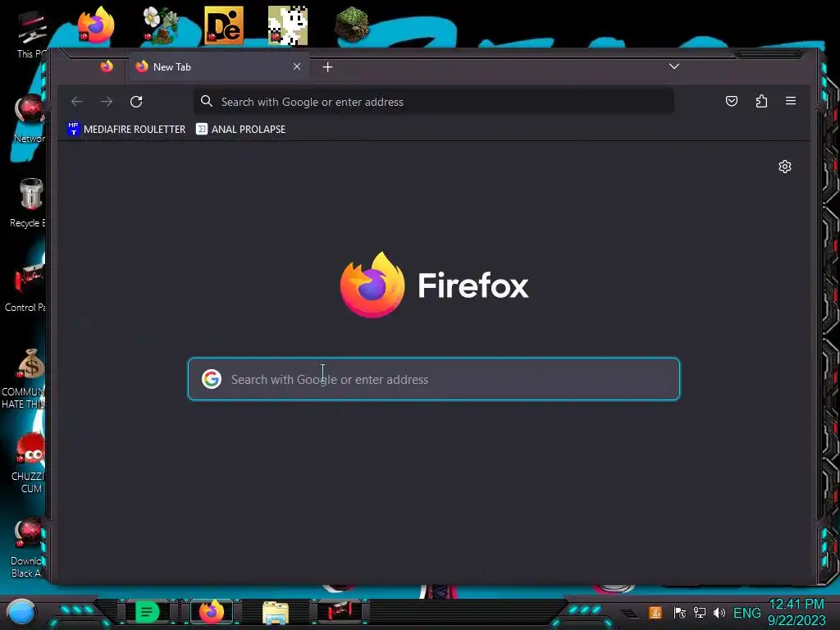Open the pixel dog desktop icon
The height and width of the screenshot is (630, 840).
click(x=288, y=25)
